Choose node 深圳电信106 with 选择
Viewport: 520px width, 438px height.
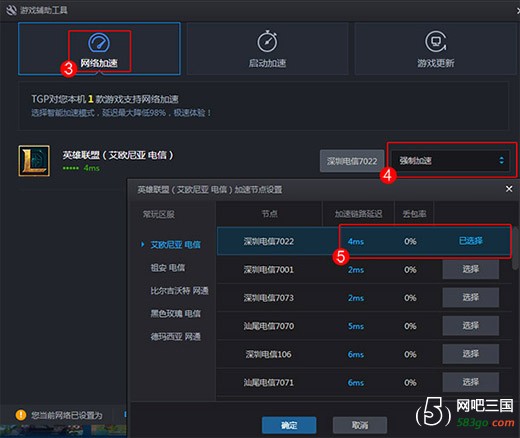pos(471,354)
